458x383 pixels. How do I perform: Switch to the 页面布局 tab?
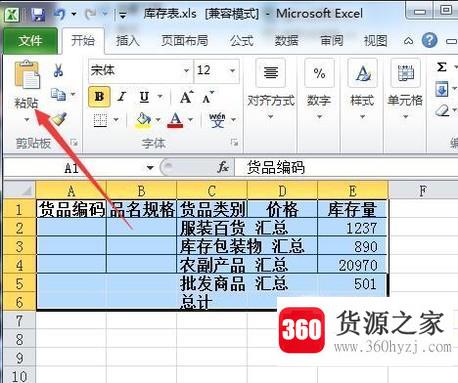(185, 41)
